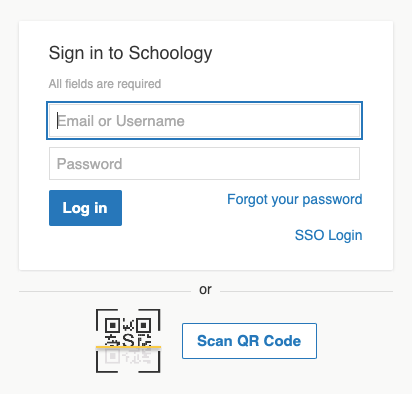
Task: Focus the Email or Username field
Action: click(204, 121)
